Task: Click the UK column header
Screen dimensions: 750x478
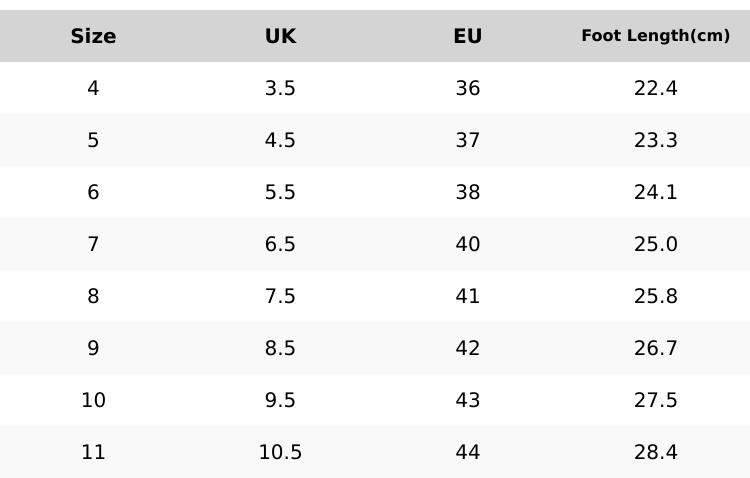Action: click(x=280, y=36)
